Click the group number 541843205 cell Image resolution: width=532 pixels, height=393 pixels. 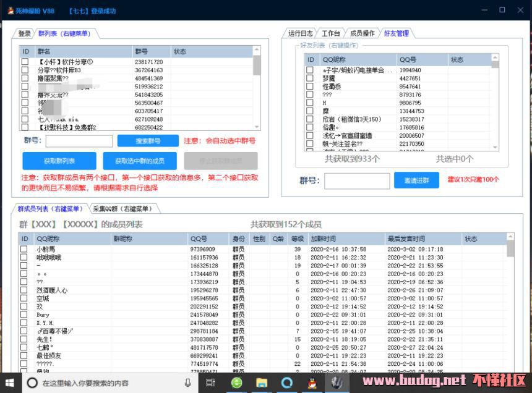[148, 95]
